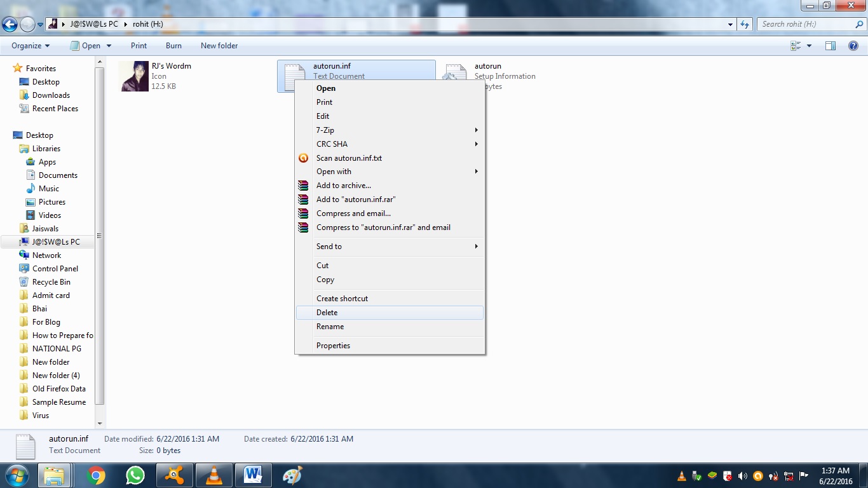868x488 pixels.
Task: Toggle the preview pane on
Action: pyautogui.click(x=830, y=45)
